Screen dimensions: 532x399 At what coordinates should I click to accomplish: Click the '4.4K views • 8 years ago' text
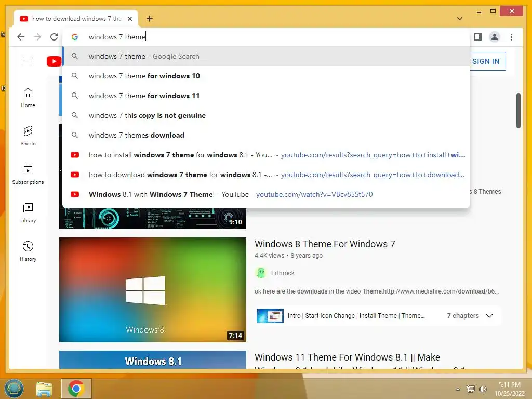288,256
